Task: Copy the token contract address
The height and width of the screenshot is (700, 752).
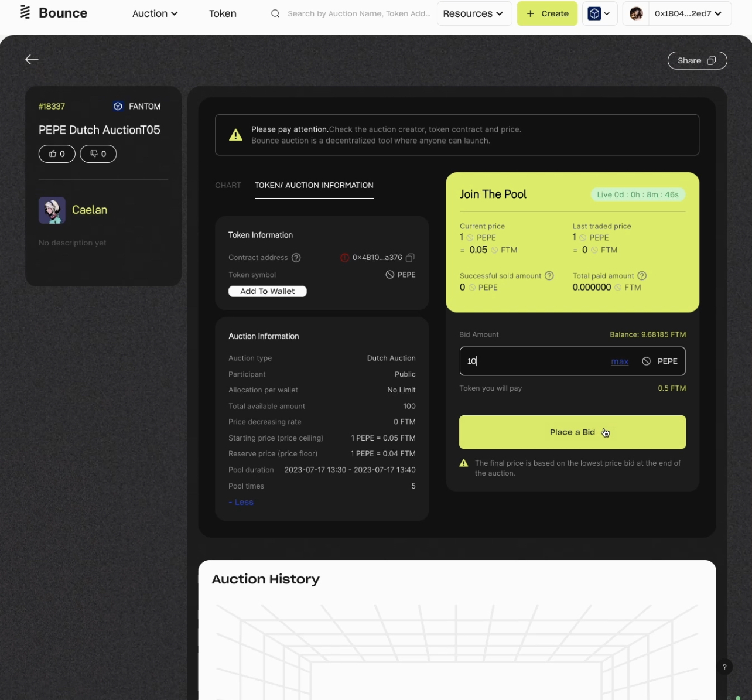Action: point(410,258)
